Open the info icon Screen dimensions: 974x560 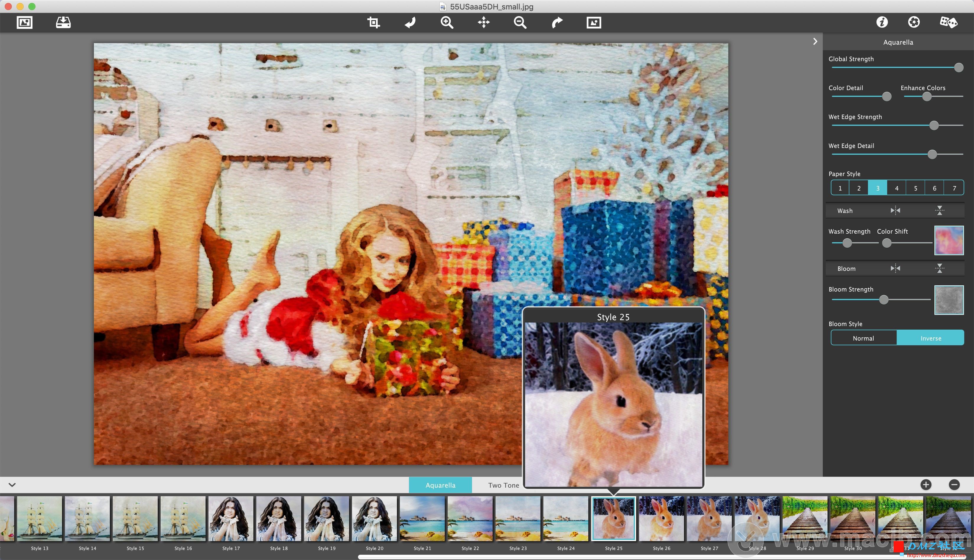click(882, 22)
